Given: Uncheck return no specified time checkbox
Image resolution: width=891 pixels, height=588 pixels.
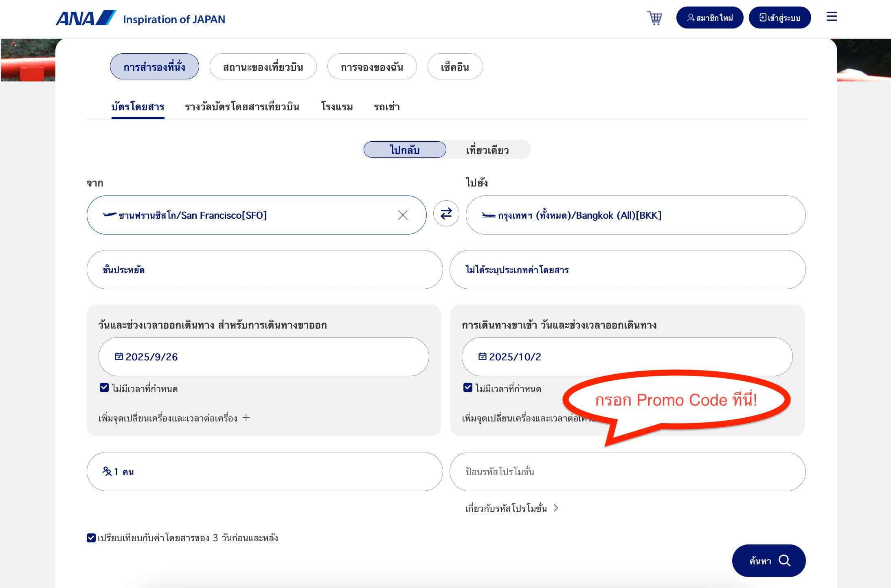Looking at the screenshot, I should click(468, 388).
